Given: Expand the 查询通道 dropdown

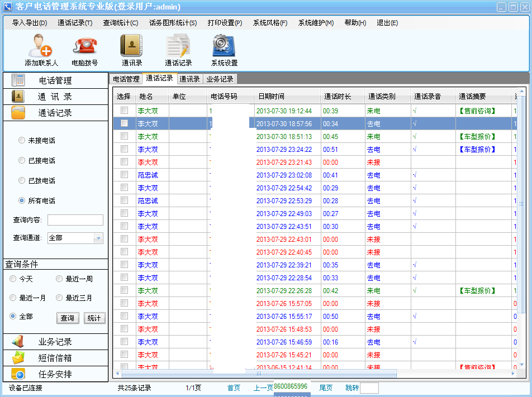Looking at the screenshot, I should 98,238.
